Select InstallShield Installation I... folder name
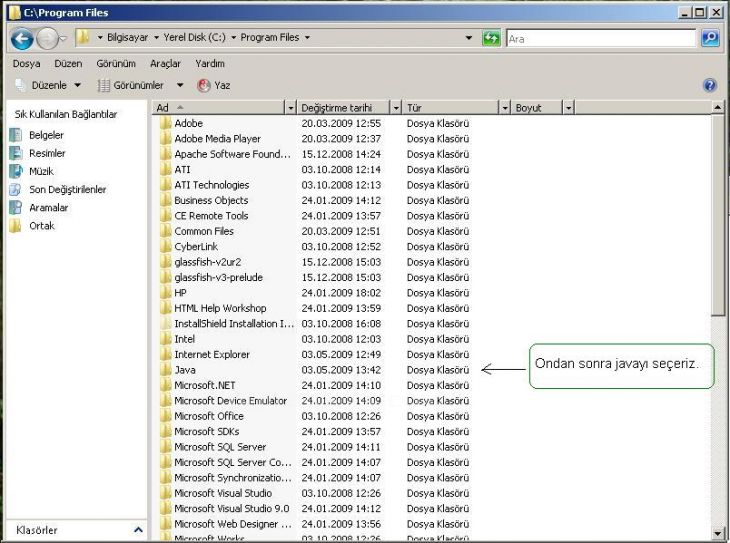 [234, 323]
